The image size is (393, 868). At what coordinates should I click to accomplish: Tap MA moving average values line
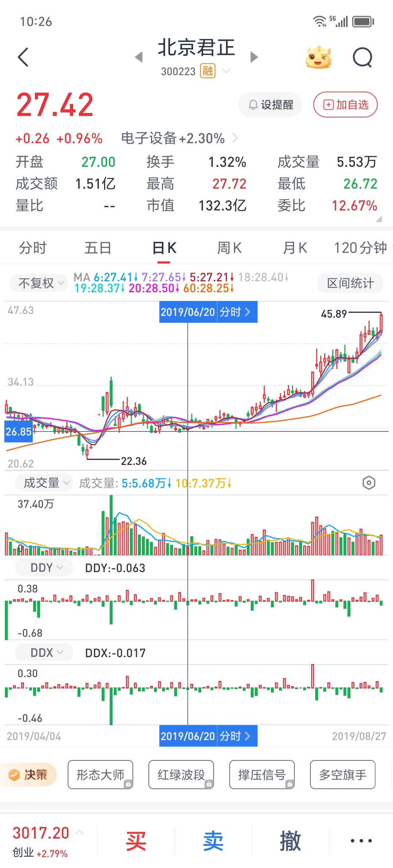[x=181, y=283]
